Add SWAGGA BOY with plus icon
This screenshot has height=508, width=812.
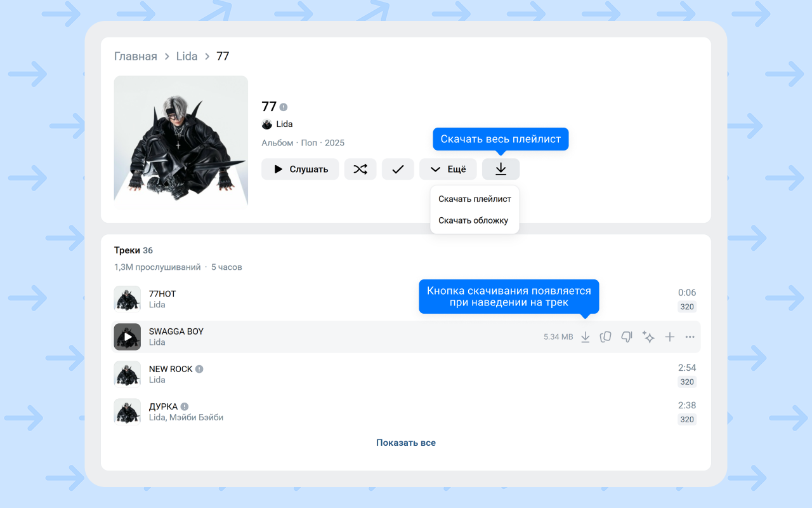669,337
